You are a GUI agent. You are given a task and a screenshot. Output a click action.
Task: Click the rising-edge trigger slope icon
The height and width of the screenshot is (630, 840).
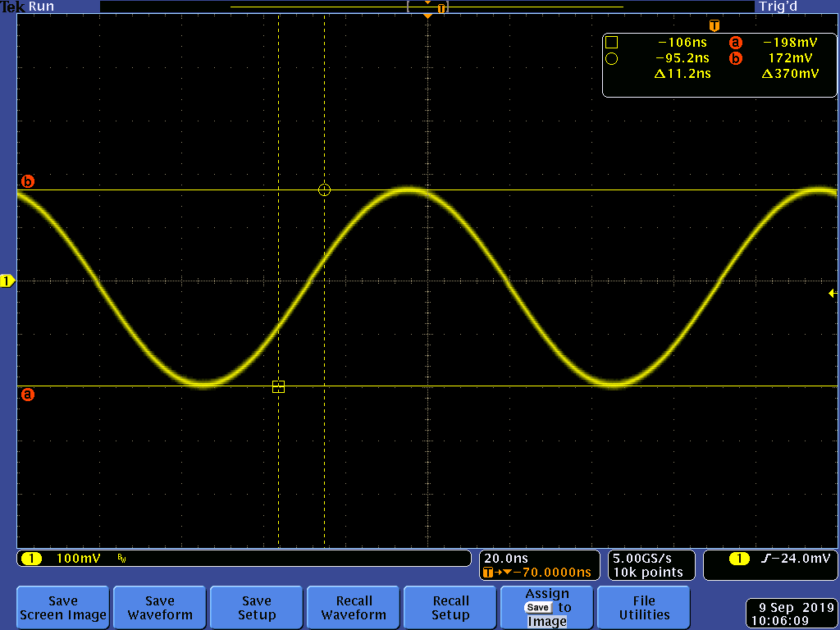click(x=766, y=559)
